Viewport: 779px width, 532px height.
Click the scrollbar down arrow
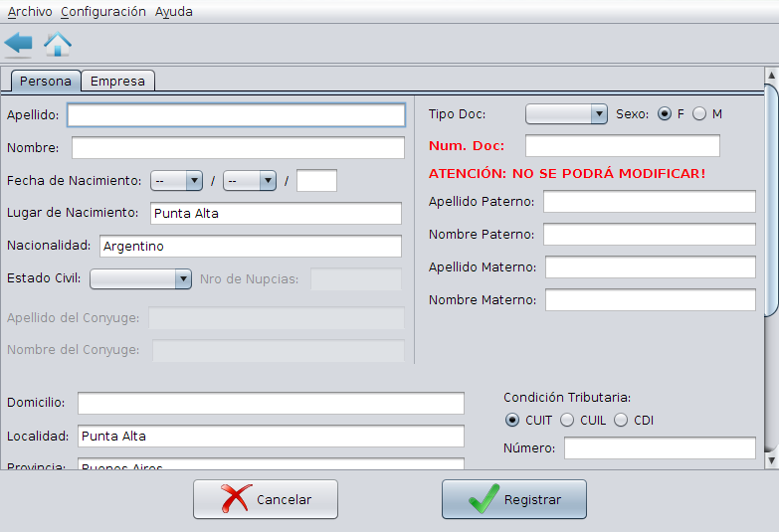(x=771, y=460)
